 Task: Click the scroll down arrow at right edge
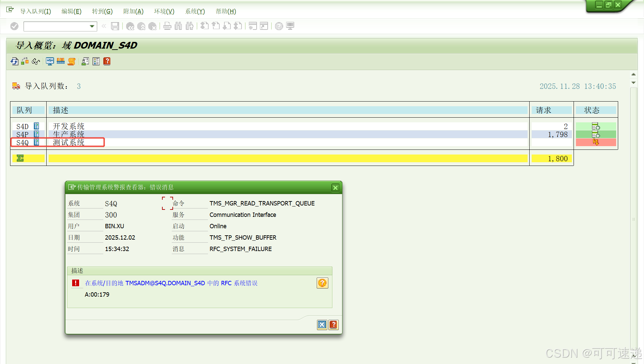point(634,83)
